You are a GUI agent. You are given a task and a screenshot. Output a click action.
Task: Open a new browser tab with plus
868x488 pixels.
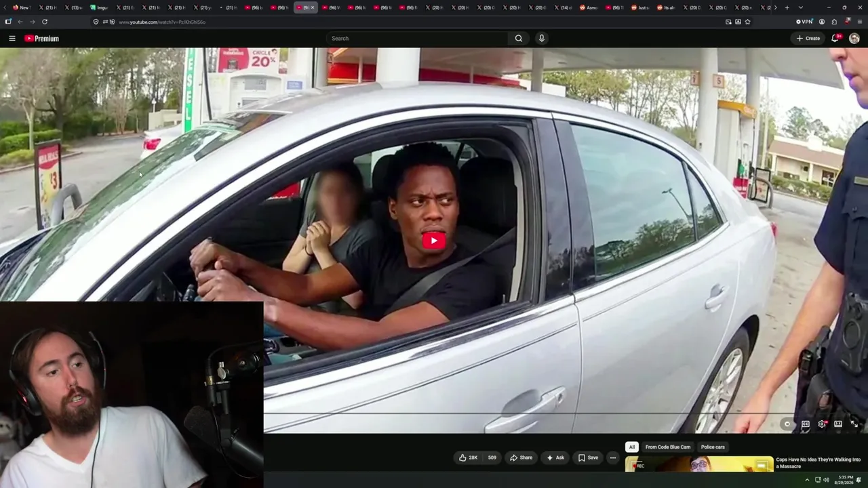787,7
